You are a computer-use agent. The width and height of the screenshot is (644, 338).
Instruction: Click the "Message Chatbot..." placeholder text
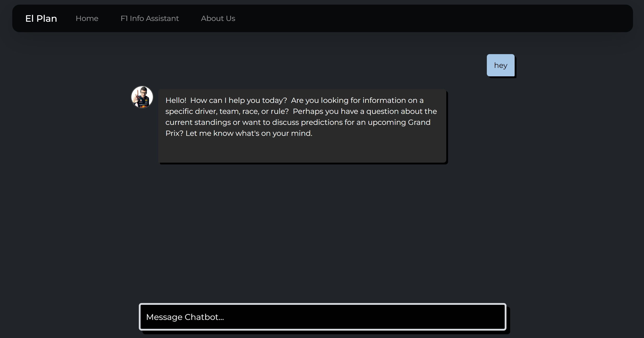click(185, 317)
